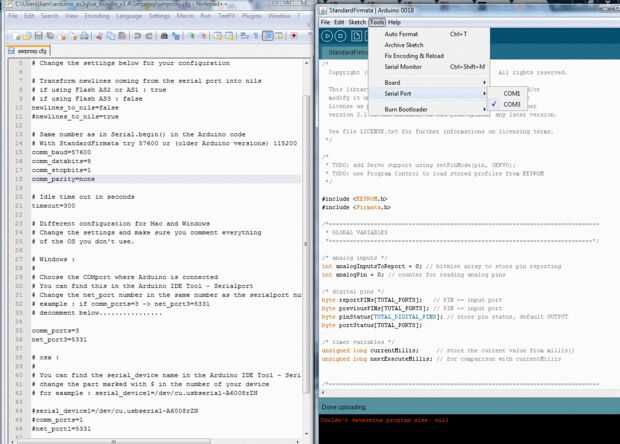The width and height of the screenshot is (620, 444).
Task: Choose Archive Sketch in the Tools menu
Action: [428, 45]
